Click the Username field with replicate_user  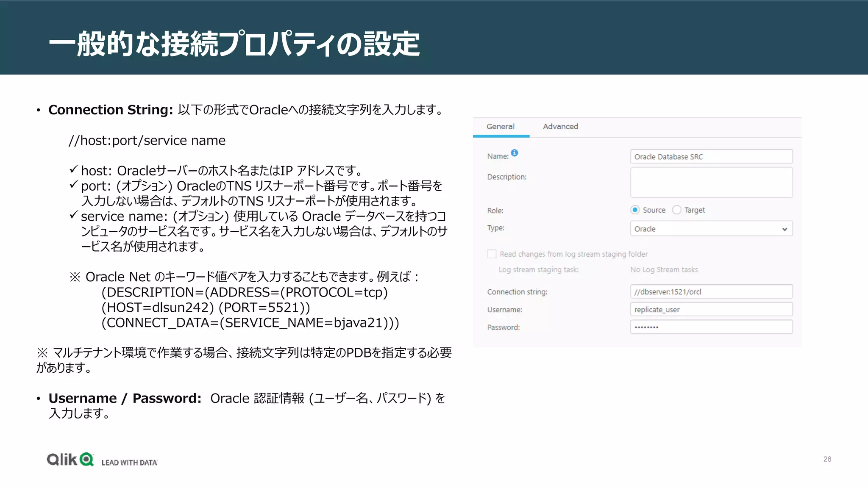pyautogui.click(x=711, y=309)
